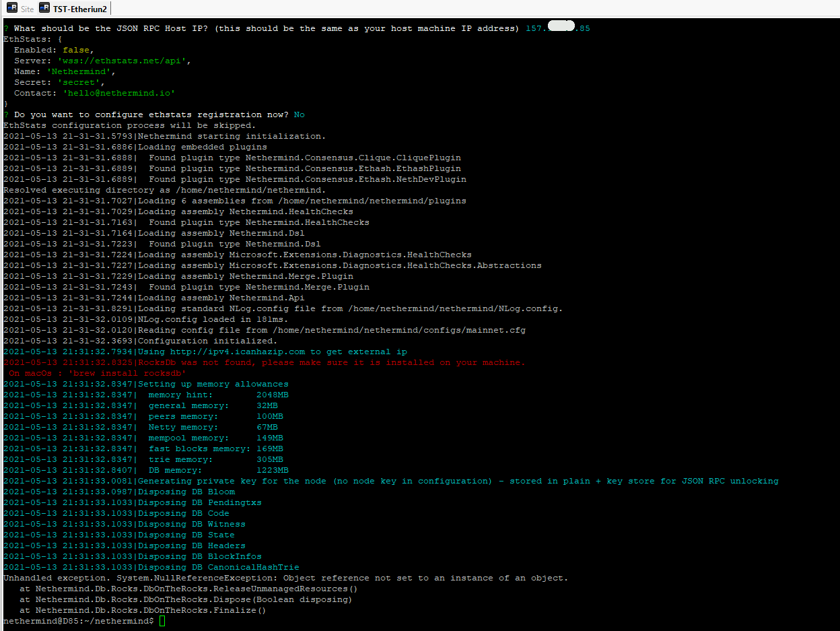Click the 'trie memory: 305MB' line
840x631 pixels.
point(143,459)
